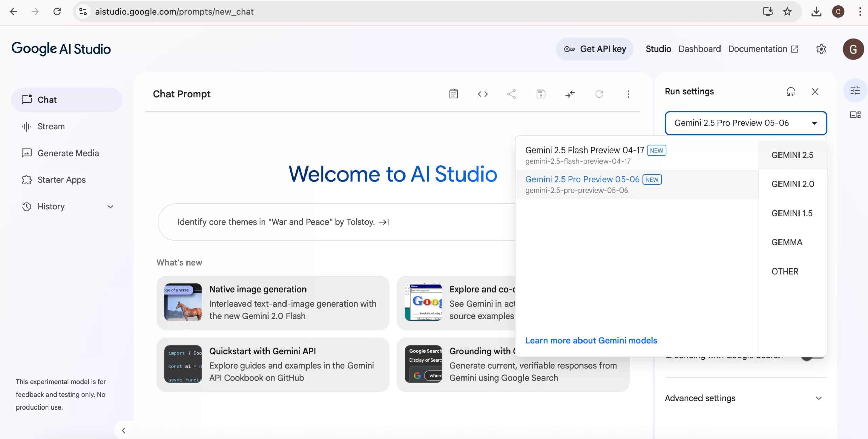868x439 pixels.
Task: Click the Get code brackets icon
Action: coord(482,94)
